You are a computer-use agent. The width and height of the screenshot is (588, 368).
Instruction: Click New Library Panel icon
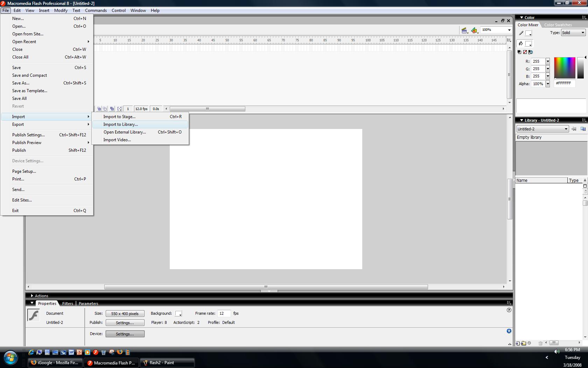pos(583,129)
